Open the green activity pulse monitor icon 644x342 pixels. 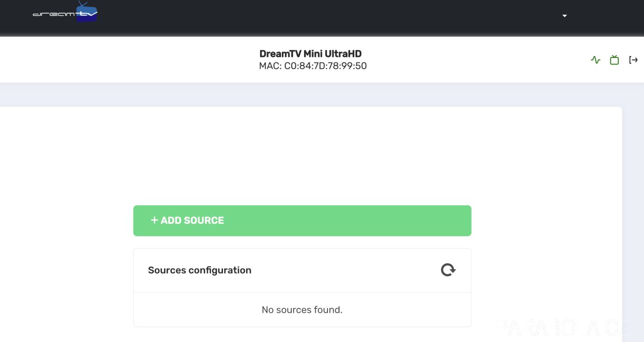[x=595, y=60]
